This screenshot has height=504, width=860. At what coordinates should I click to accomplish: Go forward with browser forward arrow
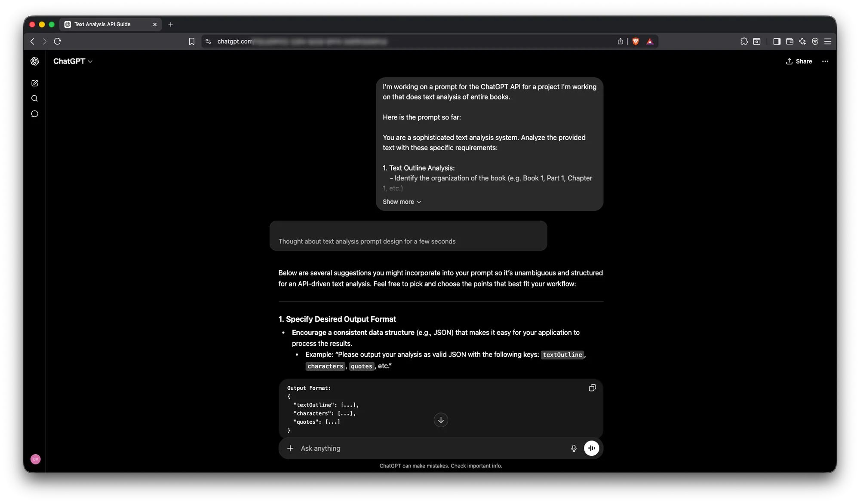pyautogui.click(x=44, y=41)
